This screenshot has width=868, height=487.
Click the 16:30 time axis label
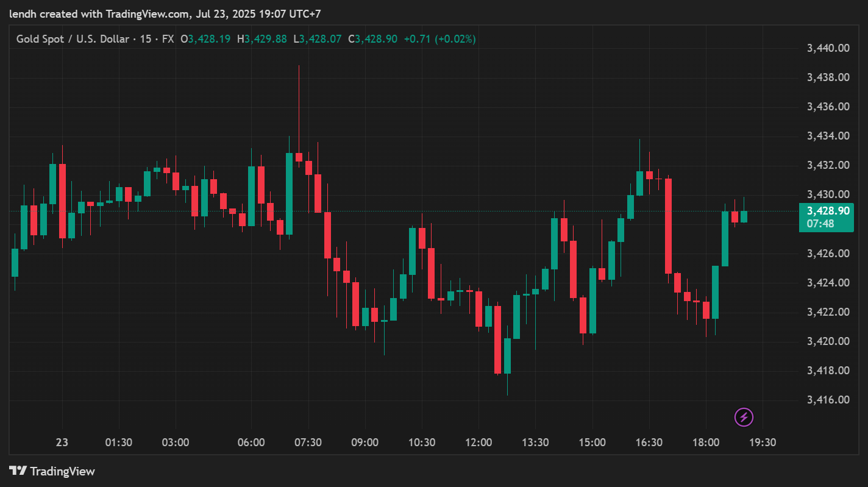click(x=649, y=443)
